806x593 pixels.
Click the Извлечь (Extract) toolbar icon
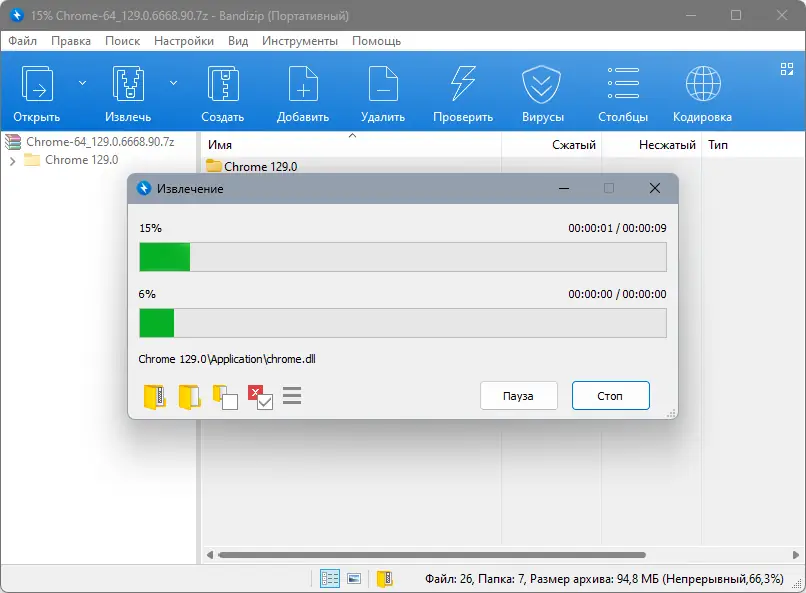pos(128,84)
